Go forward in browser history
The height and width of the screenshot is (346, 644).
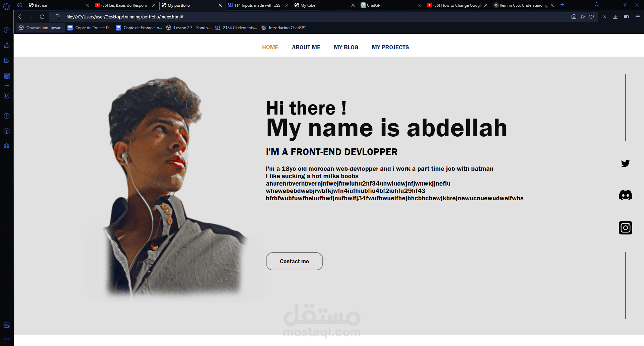click(31, 17)
